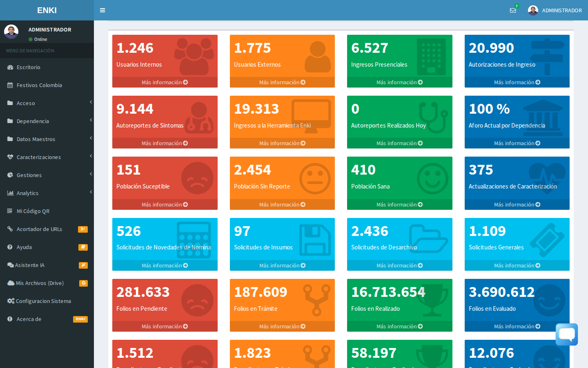Click the Acerca de info icon
Screen dimensions: 588x368
pos(10,319)
